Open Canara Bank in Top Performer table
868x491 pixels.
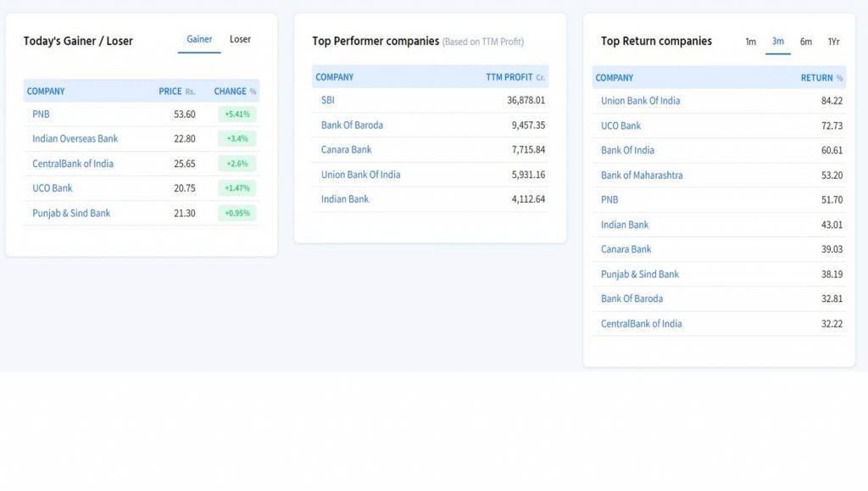coord(346,149)
